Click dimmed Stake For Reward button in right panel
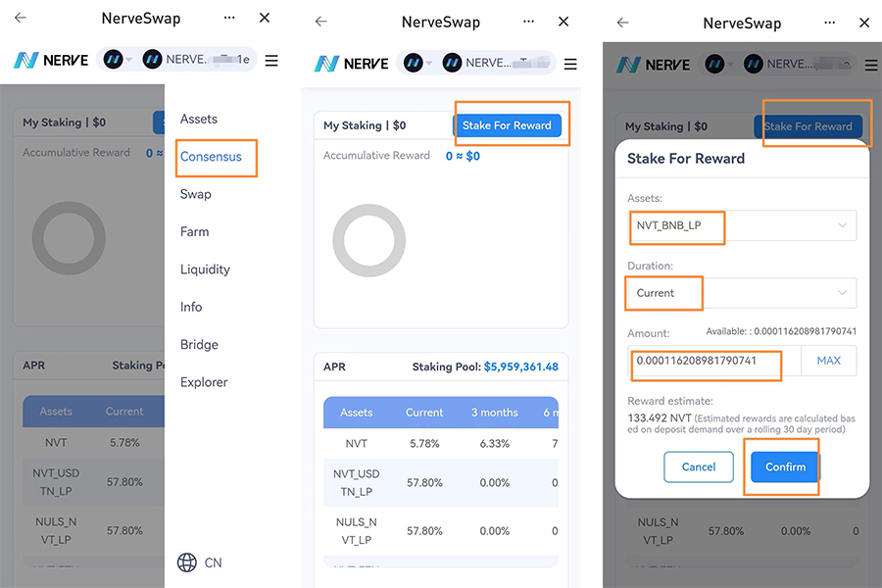 [x=808, y=126]
